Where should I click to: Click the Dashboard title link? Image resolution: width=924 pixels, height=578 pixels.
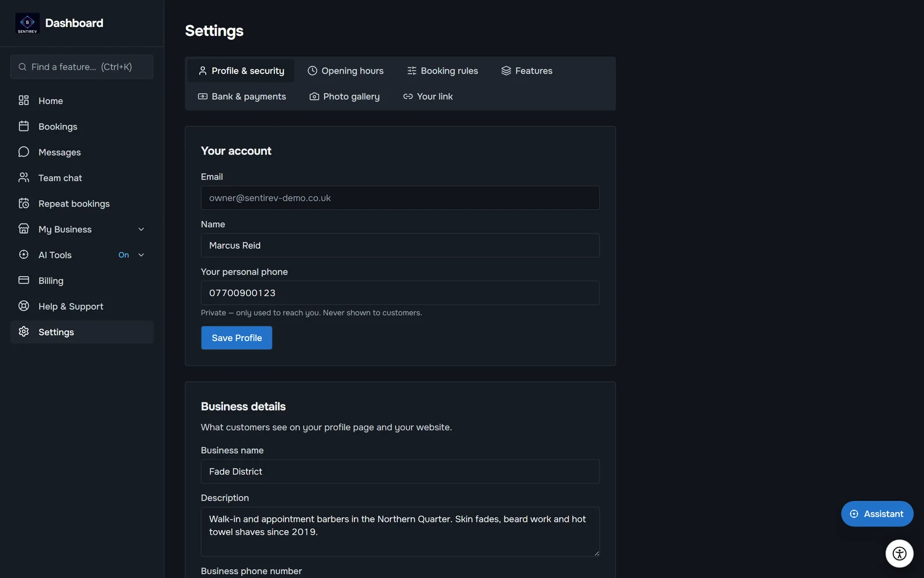[x=74, y=23]
